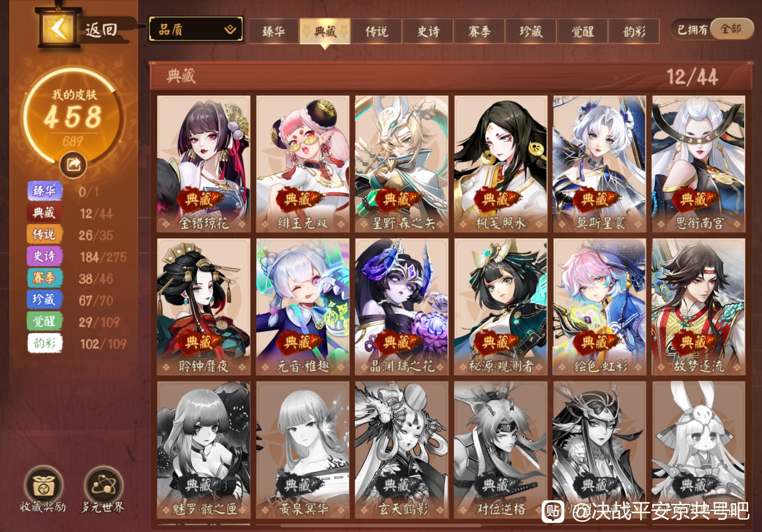
Task: Open the share icon under skin count
Action: tap(73, 165)
